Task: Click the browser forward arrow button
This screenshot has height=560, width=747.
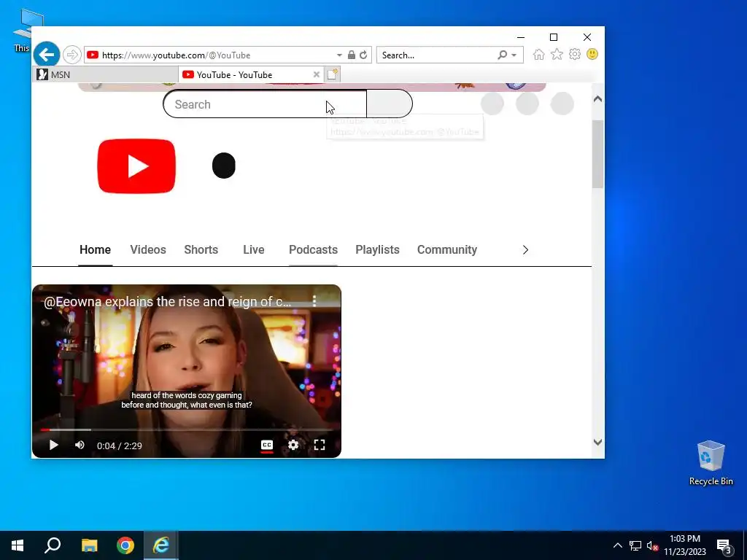Action: [72, 55]
